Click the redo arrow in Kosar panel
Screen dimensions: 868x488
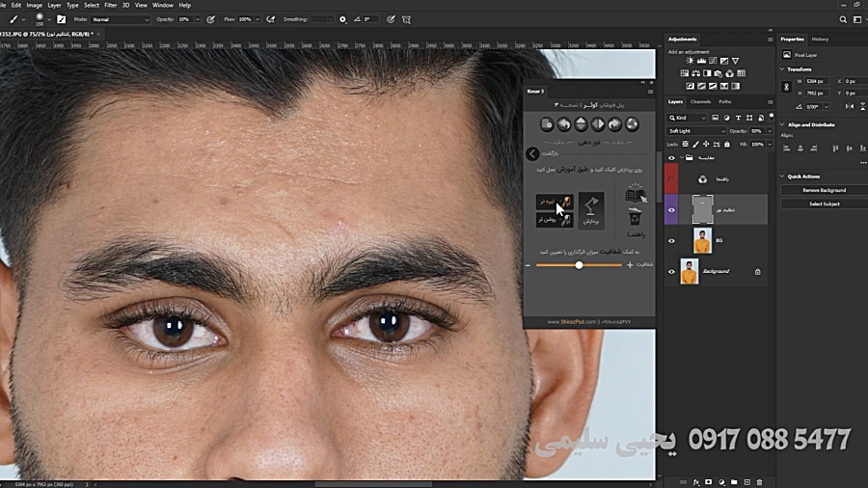pyautogui.click(x=615, y=124)
